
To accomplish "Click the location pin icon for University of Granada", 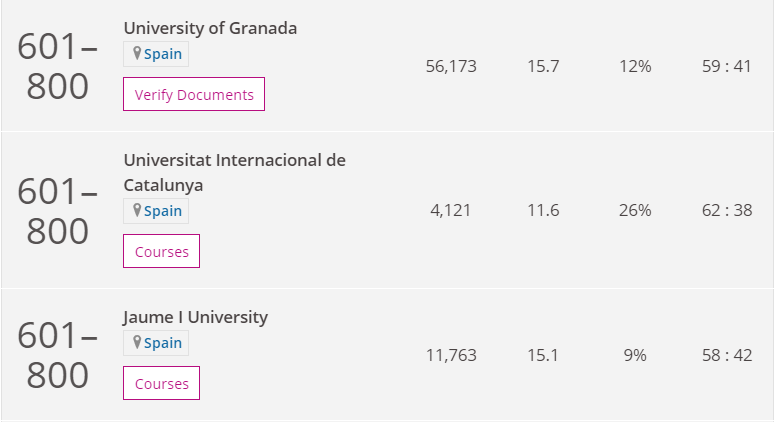I will [137, 53].
